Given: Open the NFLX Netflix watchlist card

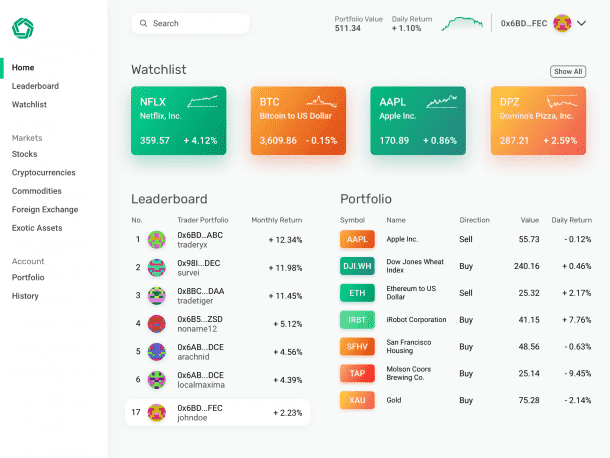Looking at the screenshot, I should (x=178, y=120).
